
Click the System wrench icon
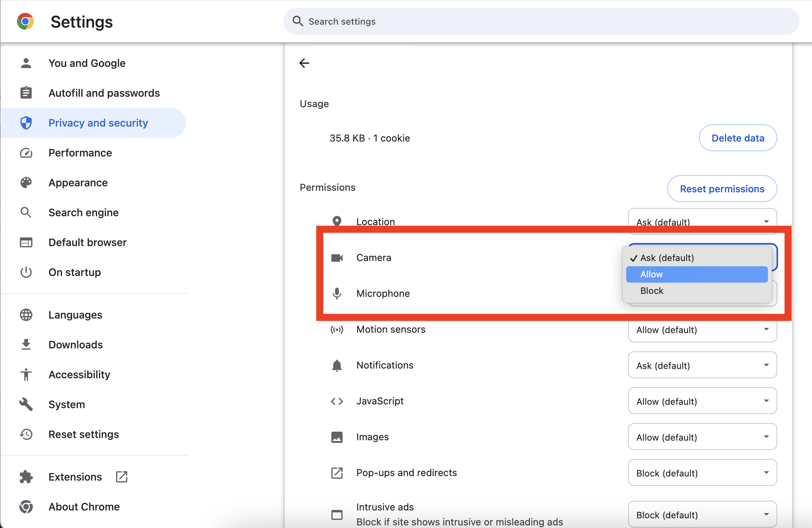26,404
